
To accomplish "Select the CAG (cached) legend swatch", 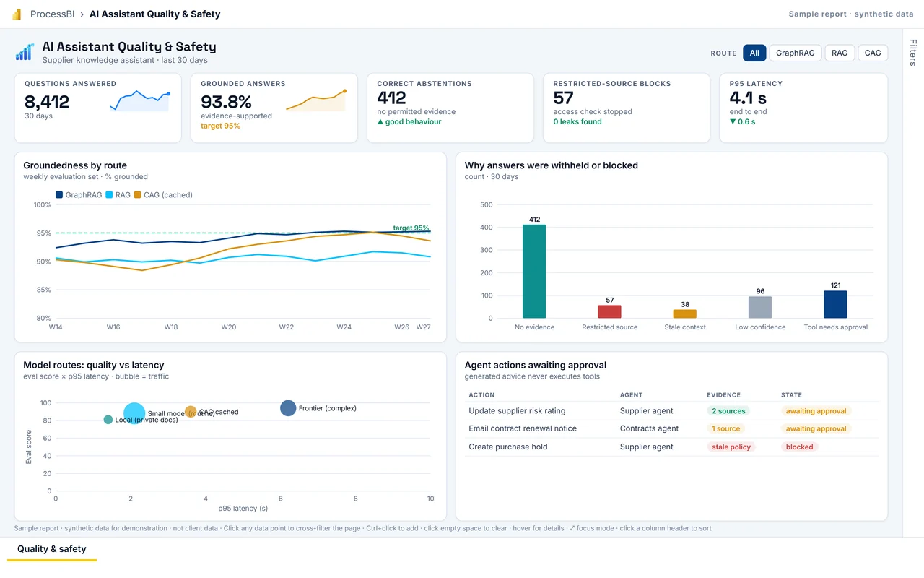I will (137, 195).
